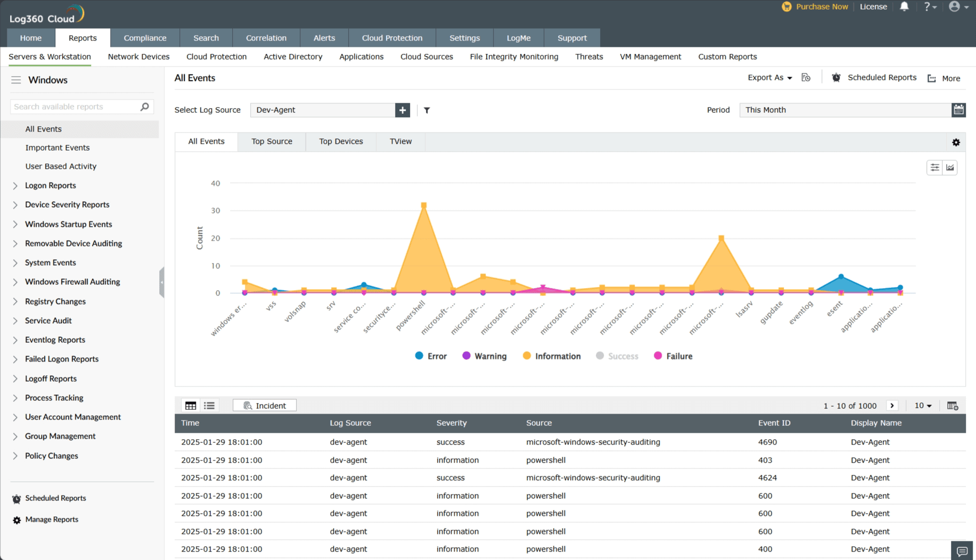
Task: Add log source with plus icon
Action: (x=403, y=110)
